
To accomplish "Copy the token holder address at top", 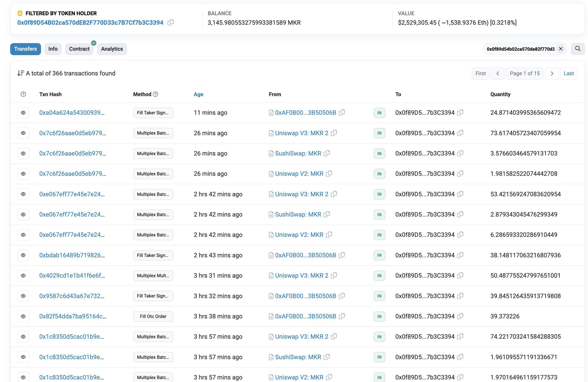I will tap(170, 22).
